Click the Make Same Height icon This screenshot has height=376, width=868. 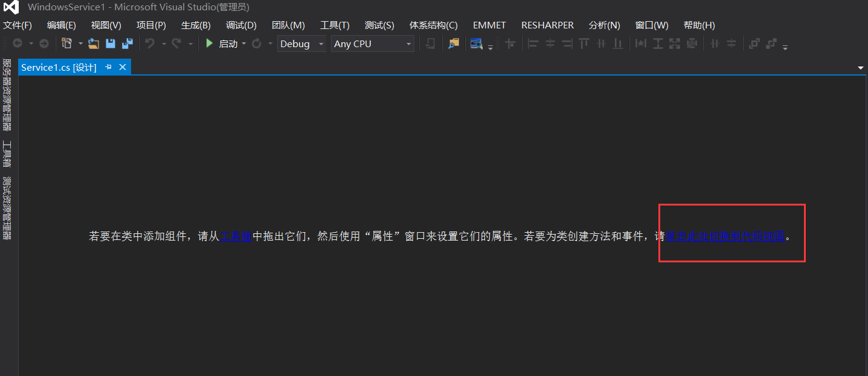tap(658, 44)
